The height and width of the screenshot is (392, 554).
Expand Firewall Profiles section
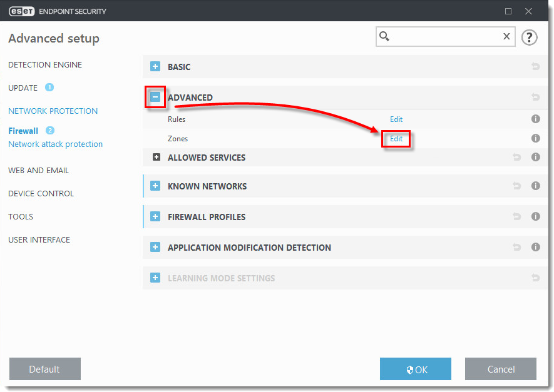tap(155, 217)
